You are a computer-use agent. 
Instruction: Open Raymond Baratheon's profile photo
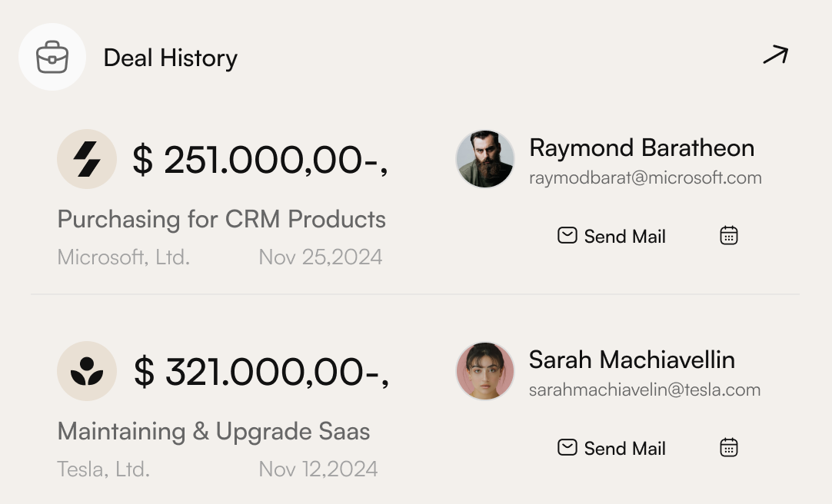pos(485,159)
